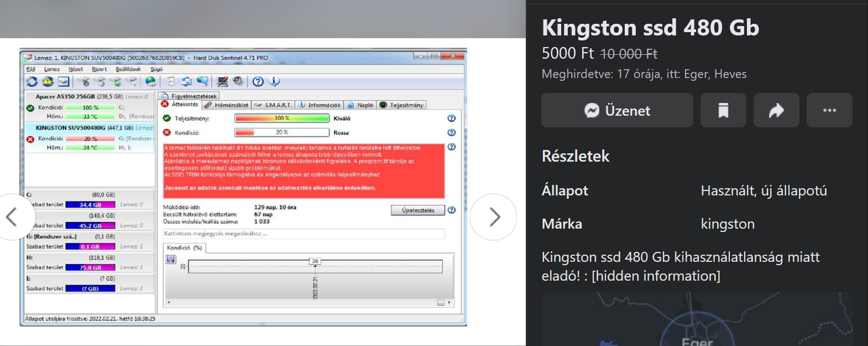This screenshot has height=346, width=868.
Task: Select the I: partition row (? GB)
Action: (90, 284)
